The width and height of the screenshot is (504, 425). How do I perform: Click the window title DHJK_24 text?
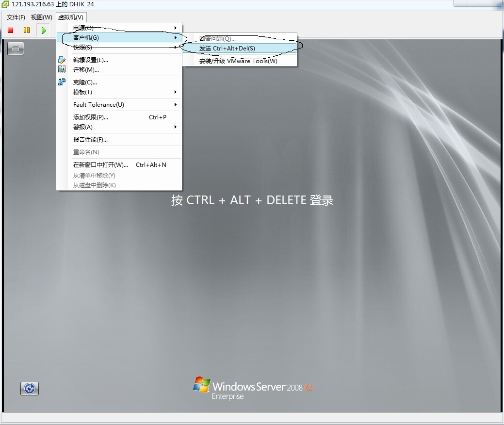click(x=81, y=4)
